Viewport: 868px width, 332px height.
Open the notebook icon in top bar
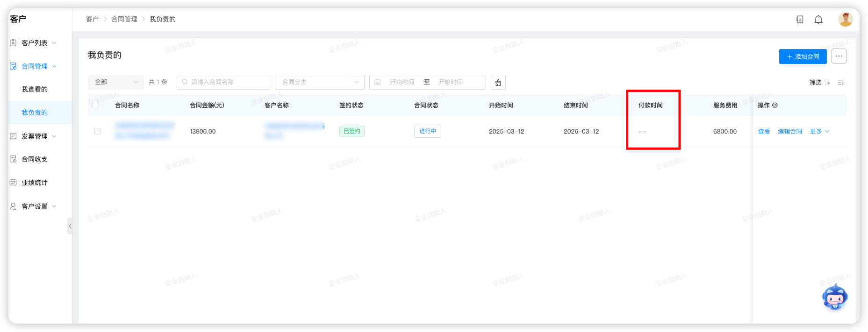[800, 20]
